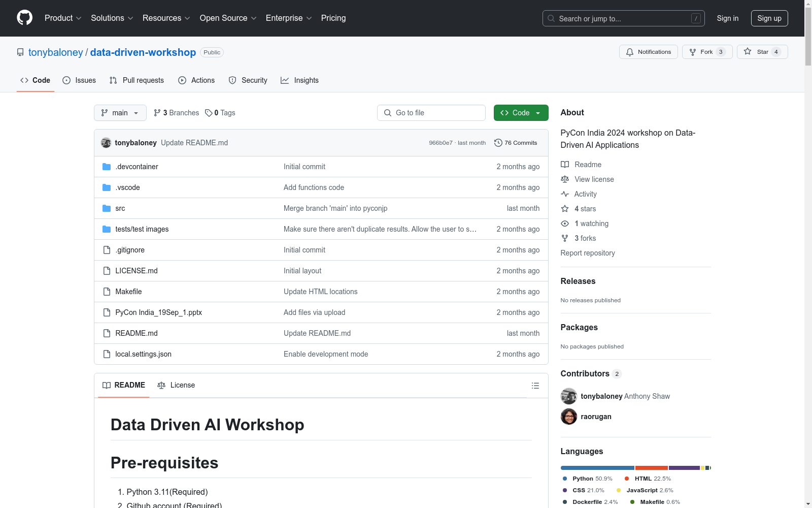Open raorugan contributor profile

(x=596, y=417)
